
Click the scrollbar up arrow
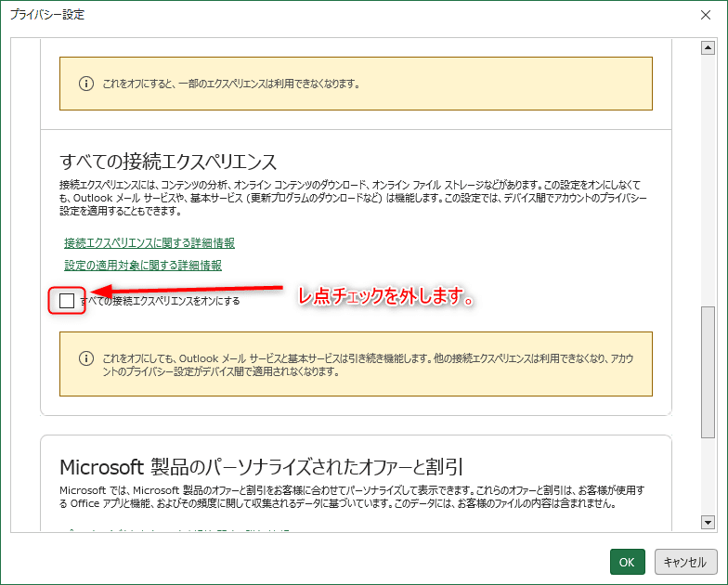pos(708,47)
